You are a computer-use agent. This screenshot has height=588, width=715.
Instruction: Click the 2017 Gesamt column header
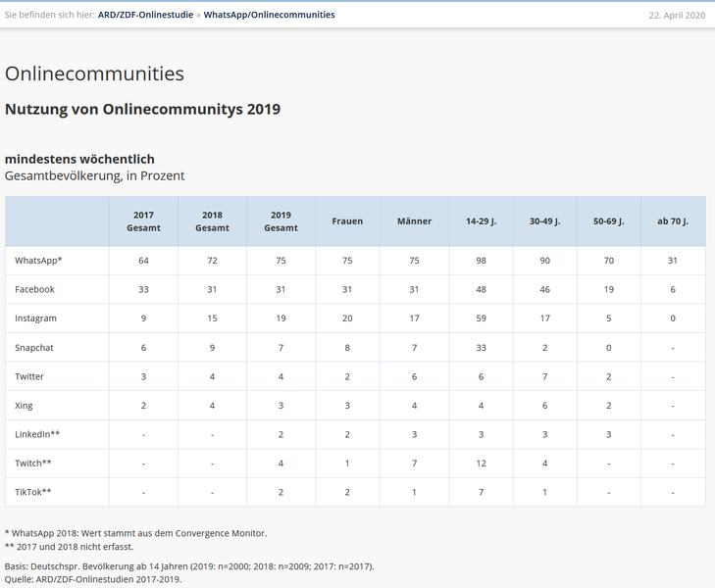tap(143, 221)
